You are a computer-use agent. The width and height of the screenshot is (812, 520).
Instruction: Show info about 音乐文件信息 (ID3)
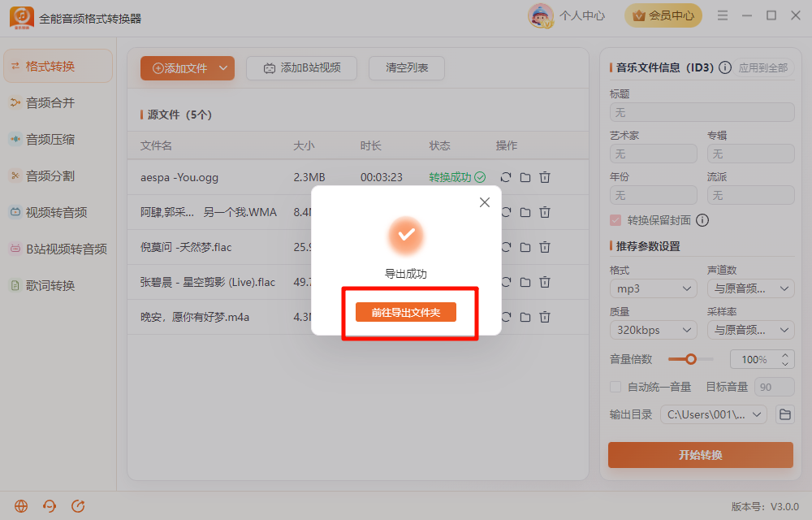pyautogui.click(x=725, y=67)
